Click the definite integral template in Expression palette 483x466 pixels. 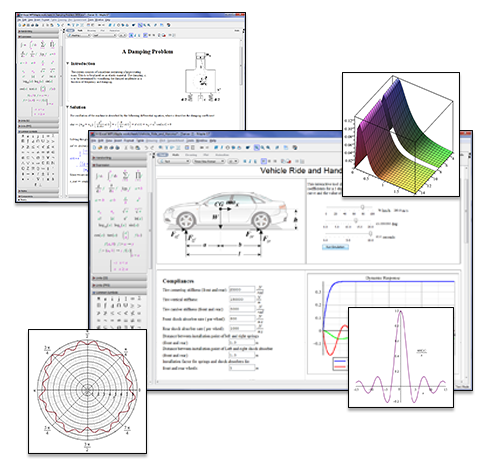click(x=112, y=176)
